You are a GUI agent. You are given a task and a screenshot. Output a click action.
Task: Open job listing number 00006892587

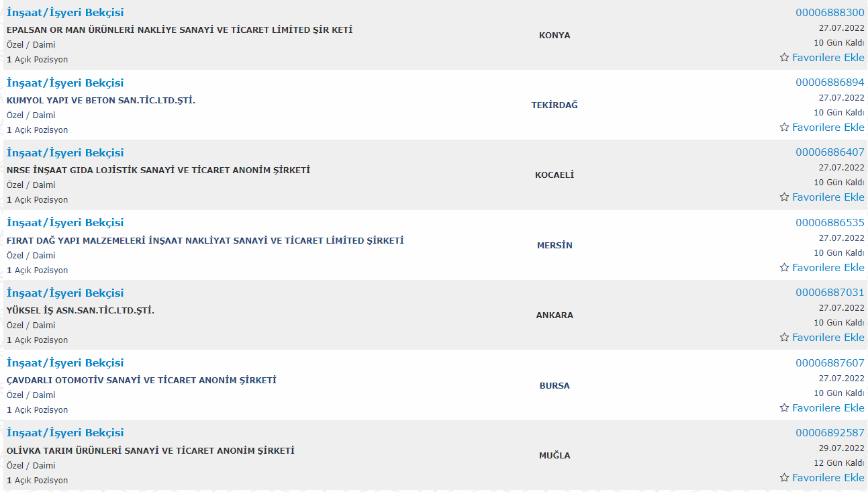pyautogui.click(x=830, y=433)
